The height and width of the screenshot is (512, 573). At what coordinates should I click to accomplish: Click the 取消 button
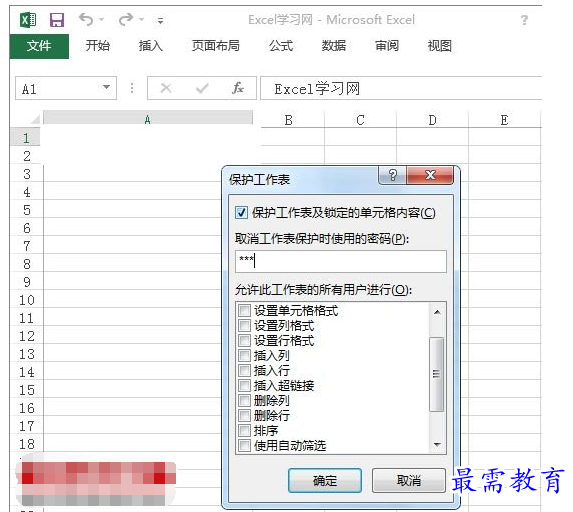(409, 481)
